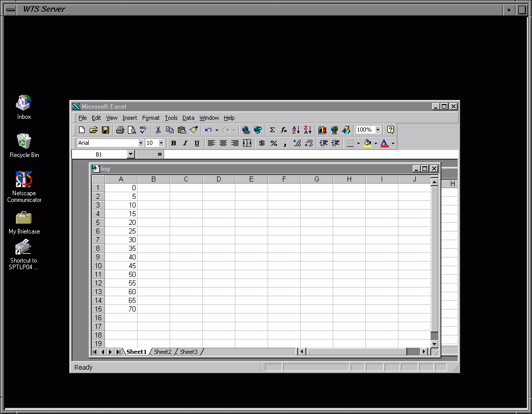Open Print Preview from the toolbar

point(132,130)
